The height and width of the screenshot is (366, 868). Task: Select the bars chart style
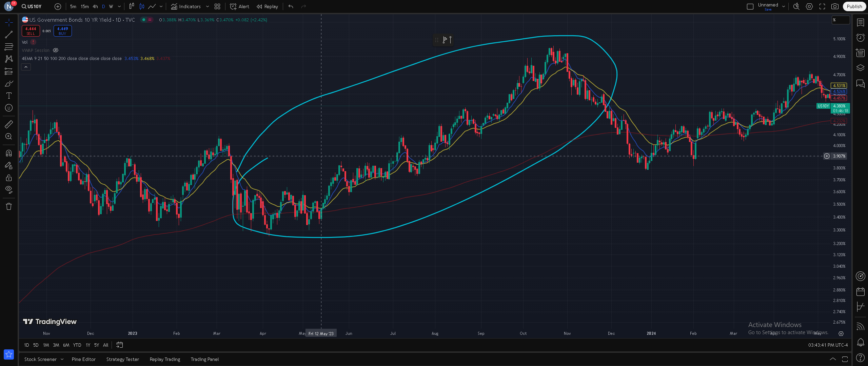pos(132,6)
